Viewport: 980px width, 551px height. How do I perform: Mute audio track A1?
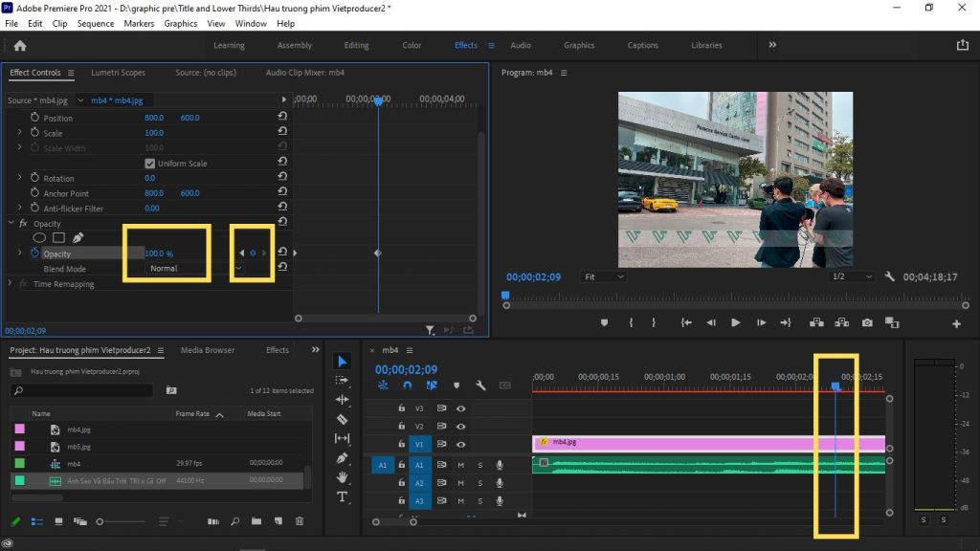(x=461, y=465)
